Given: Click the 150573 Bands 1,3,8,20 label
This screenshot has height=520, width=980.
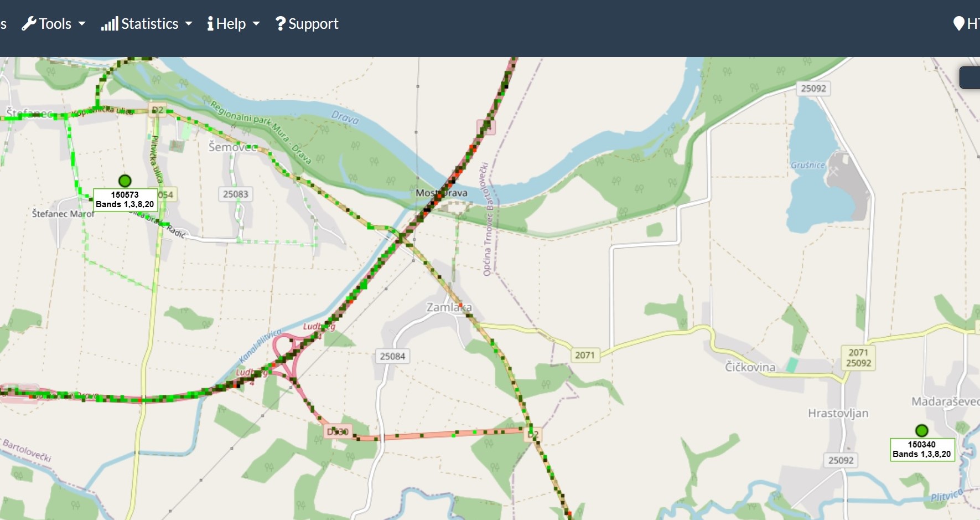Looking at the screenshot, I should (125, 200).
